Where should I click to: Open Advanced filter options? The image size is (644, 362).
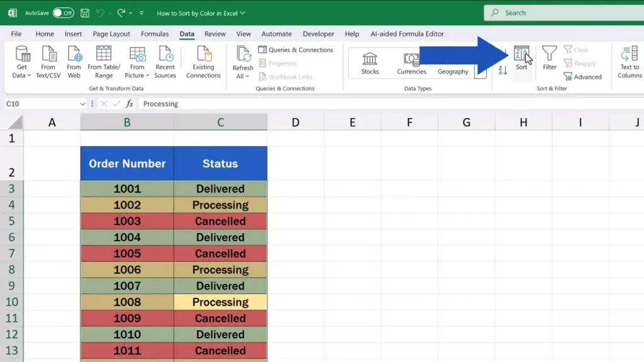(582, 77)
